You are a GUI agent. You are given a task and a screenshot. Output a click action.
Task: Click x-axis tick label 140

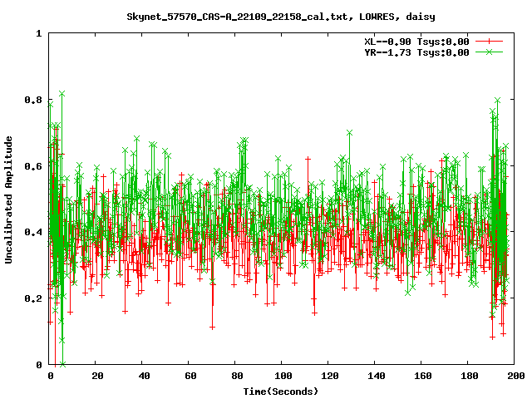click(x=377, y=376)
